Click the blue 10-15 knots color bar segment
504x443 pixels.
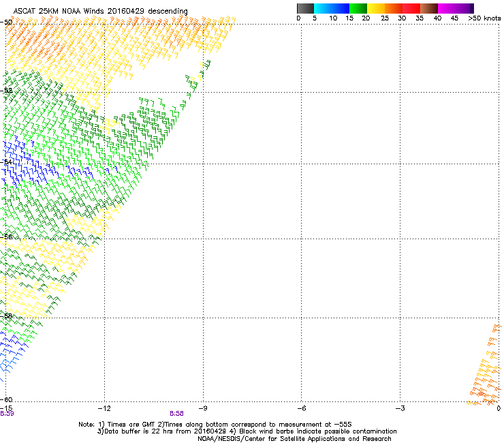pos(341,8)
